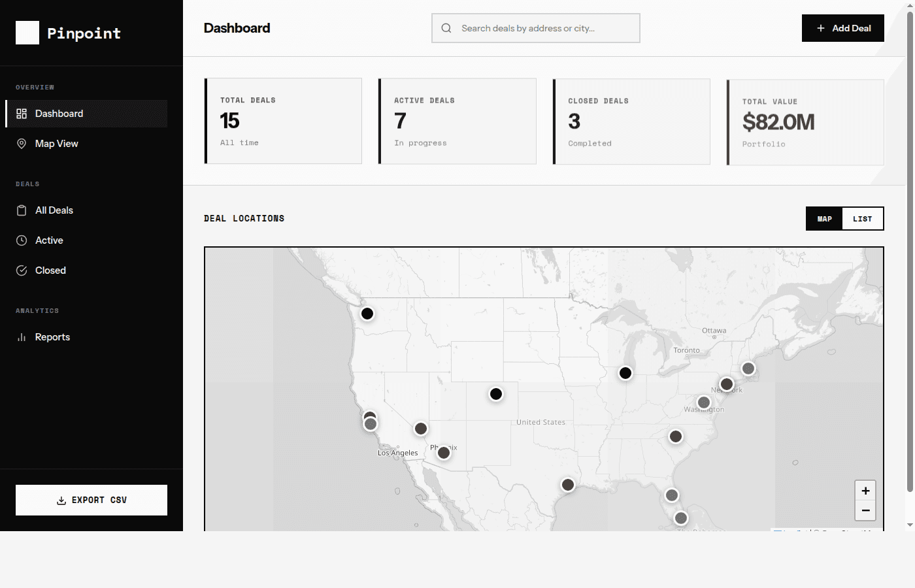This screenshot has height=588, width=915.
Task: Click the Pinpoint logo square toggle
Action: (27, 32)
